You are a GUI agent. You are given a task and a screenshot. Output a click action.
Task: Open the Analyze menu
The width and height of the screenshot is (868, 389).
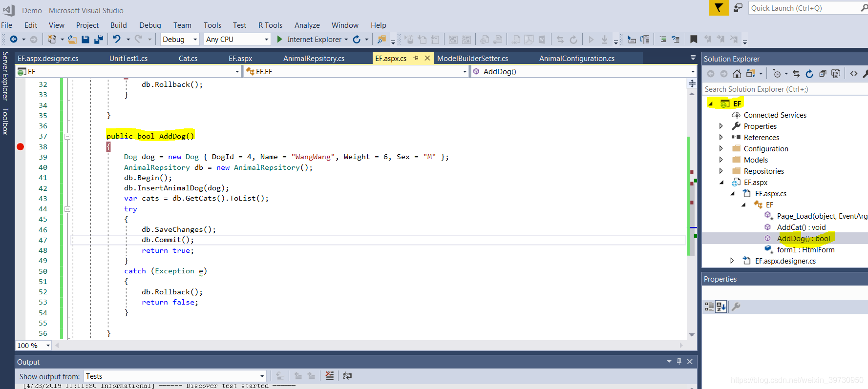(x=307, y=25)
